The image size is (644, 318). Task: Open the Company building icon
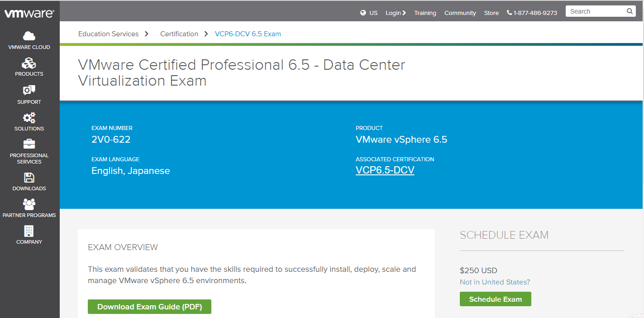point(29,231)
